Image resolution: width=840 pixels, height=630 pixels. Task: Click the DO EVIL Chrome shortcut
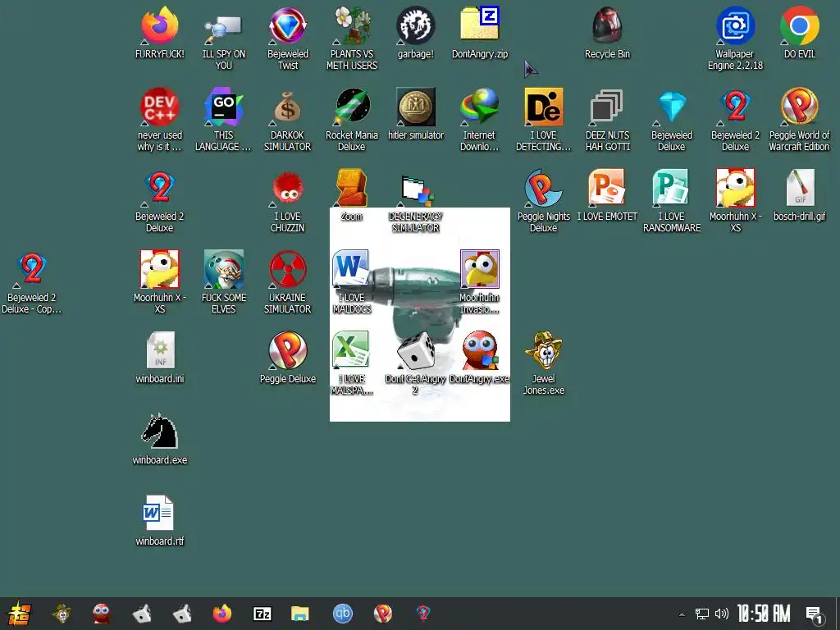click(x=799, y=33)
